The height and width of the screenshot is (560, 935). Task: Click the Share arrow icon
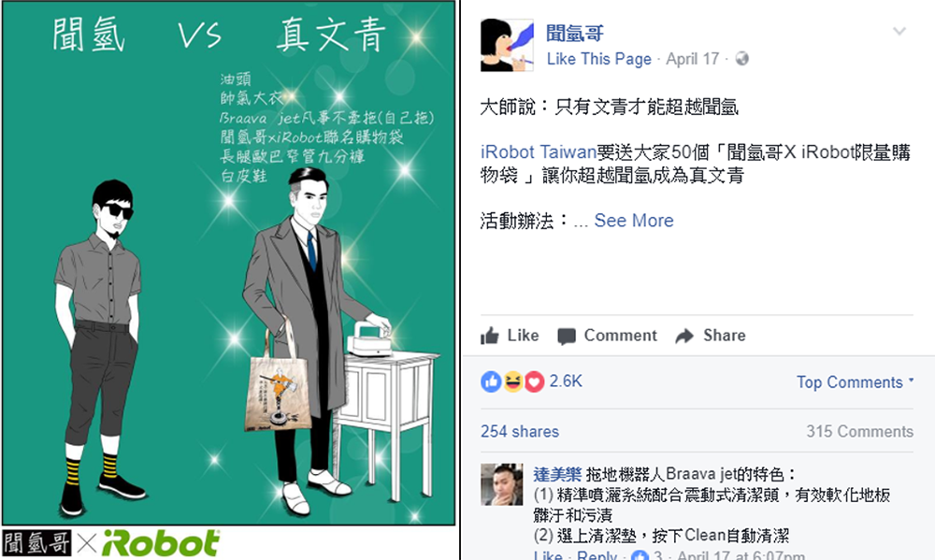click(684, 336)
